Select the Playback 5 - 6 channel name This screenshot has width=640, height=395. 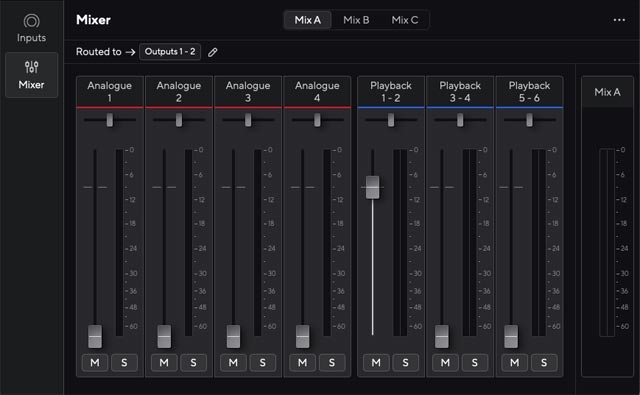529,91
